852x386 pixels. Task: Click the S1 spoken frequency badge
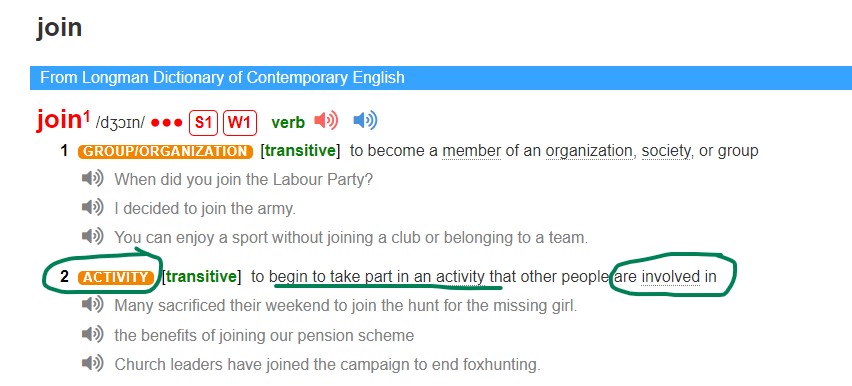pyautogui.click(x=203, y=122)
